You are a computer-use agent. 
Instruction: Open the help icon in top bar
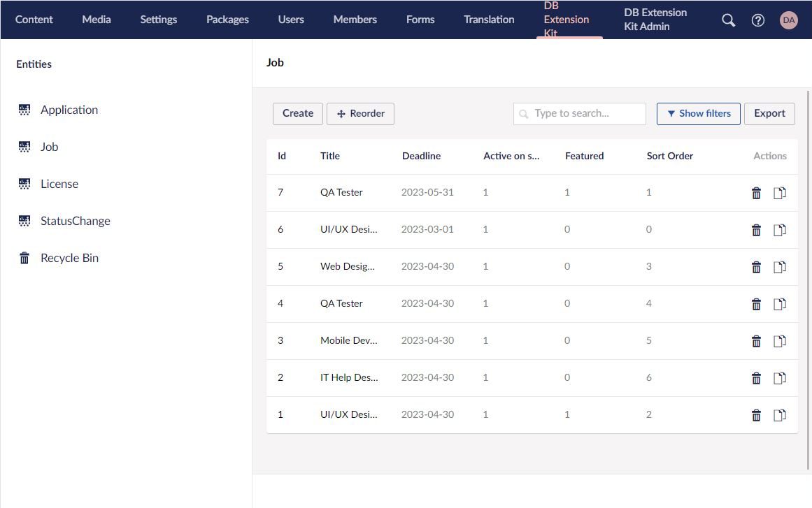click(758, 20)
